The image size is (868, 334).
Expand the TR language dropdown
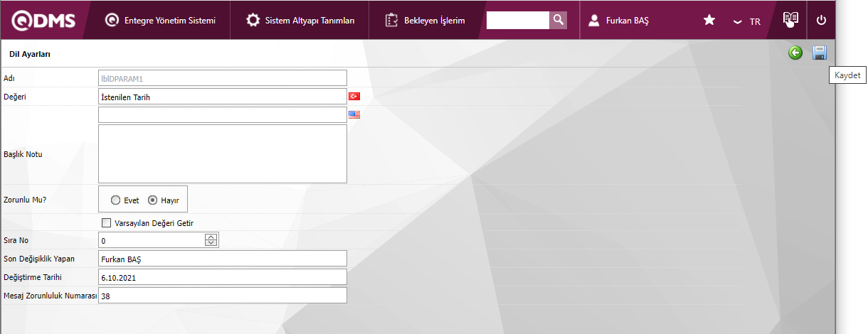(747, 21)
